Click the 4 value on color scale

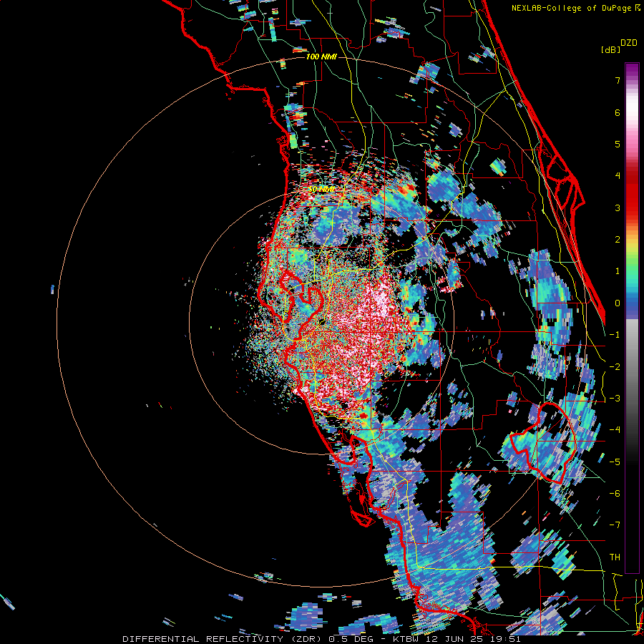pos(618,176)
